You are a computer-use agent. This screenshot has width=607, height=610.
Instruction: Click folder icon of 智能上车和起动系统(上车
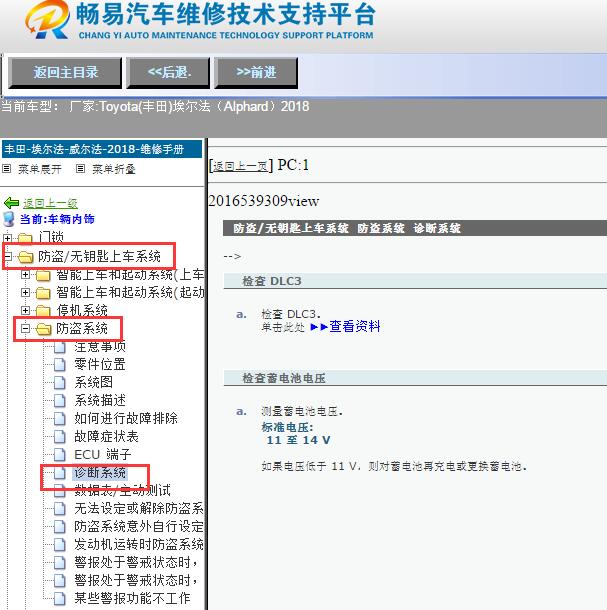tap(43, 275)
